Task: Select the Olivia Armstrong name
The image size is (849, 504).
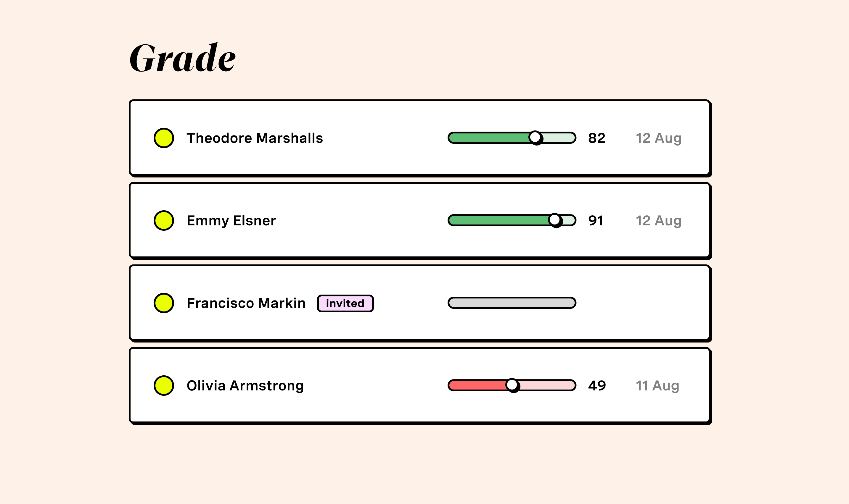Action: 245,386
